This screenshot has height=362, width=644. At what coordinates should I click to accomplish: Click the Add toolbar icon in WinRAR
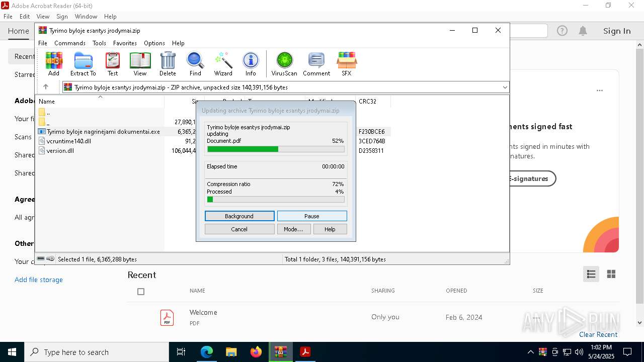click(x=54, y=64)
